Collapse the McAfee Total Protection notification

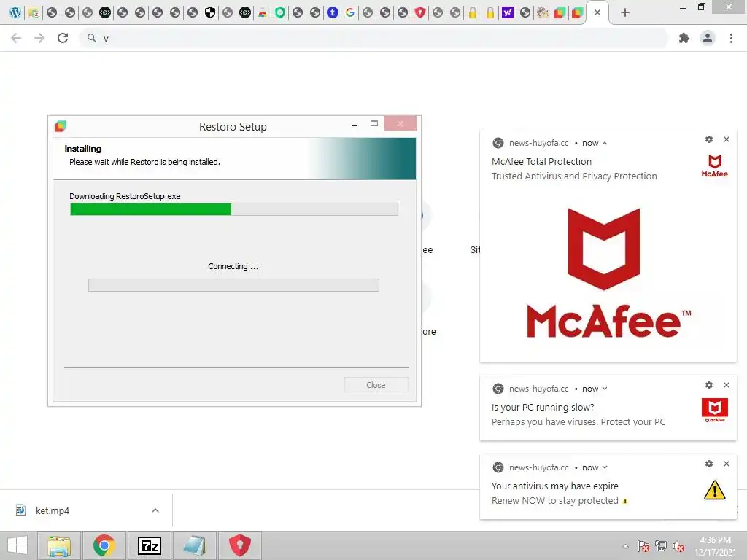605,143
